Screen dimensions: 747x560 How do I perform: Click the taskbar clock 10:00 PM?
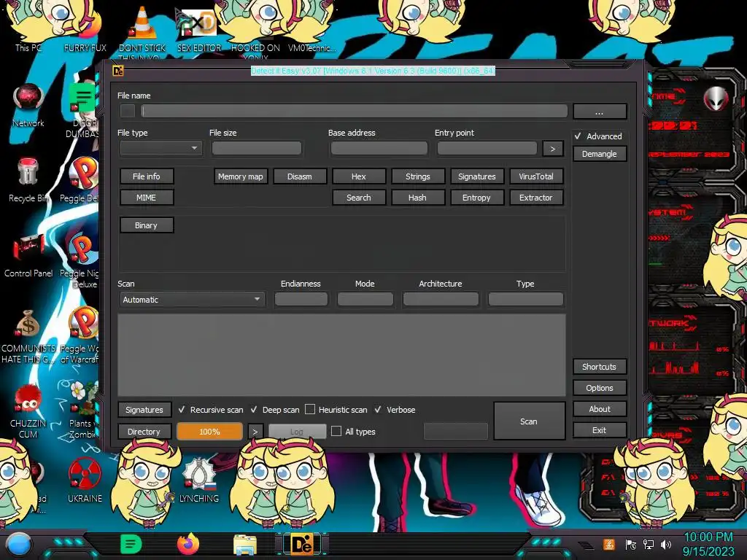(x=708, y=537)
